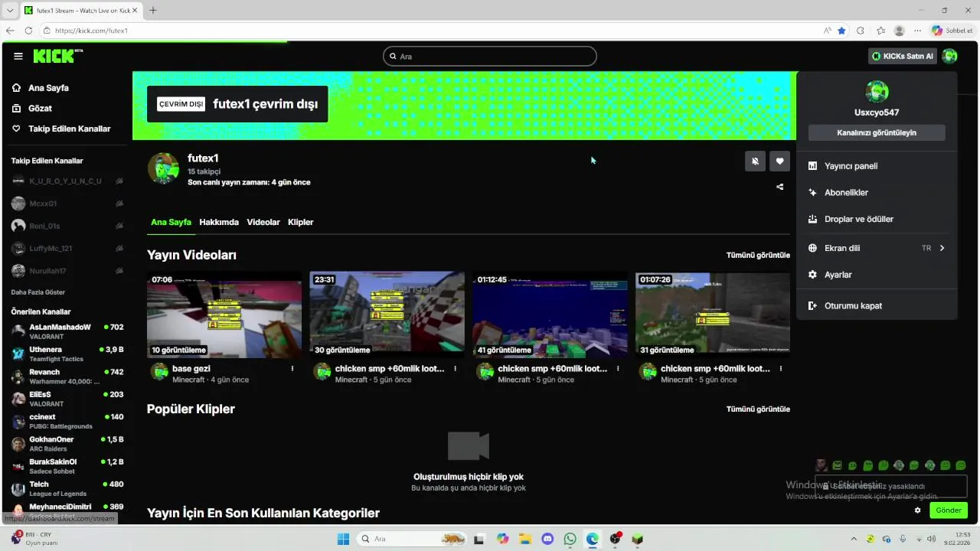This screenshot has height=551, width=980.
Task: Open Uthenera recommended channel
Action: pyautogui.click(x=67, y=354)
